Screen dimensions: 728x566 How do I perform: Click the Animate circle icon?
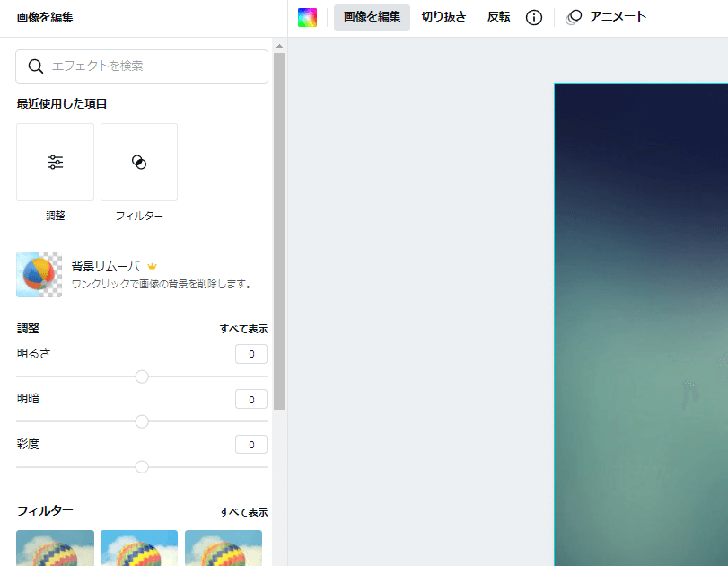574,16
